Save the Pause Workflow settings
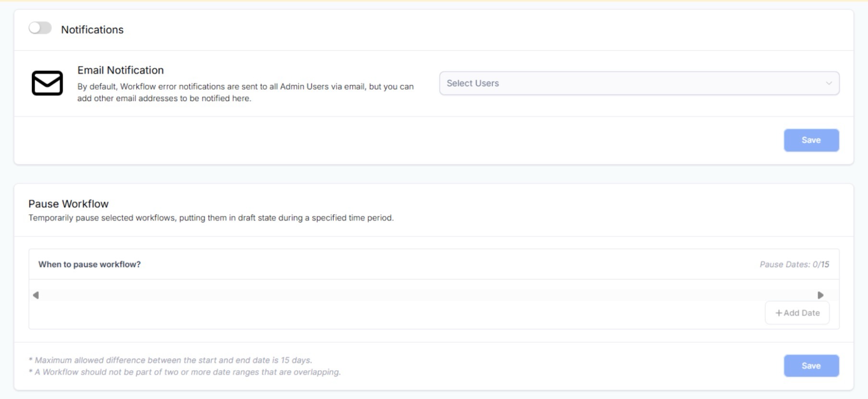 click(x=811, y=366)
